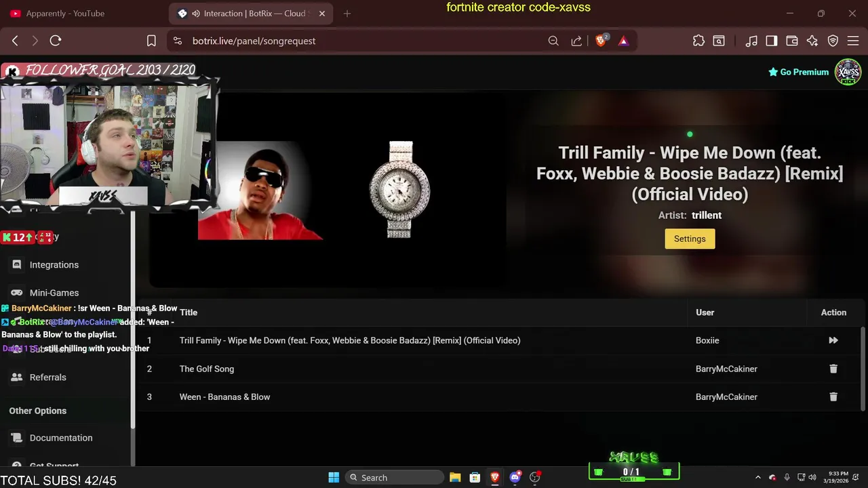The image size is (868, 488).
Task: Open Referrals in the sidebar
Action: tap(47, 378)
